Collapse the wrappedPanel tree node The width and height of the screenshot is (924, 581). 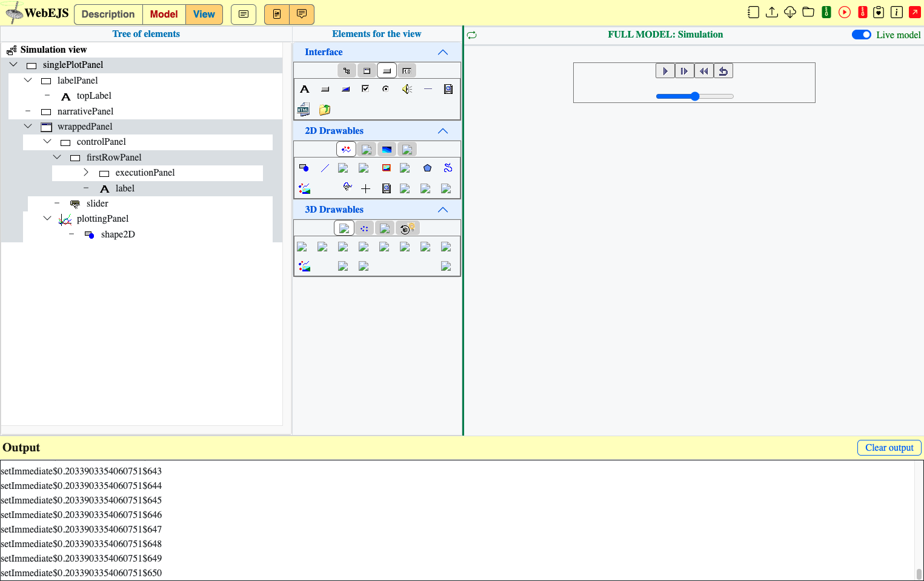point(28,127)
